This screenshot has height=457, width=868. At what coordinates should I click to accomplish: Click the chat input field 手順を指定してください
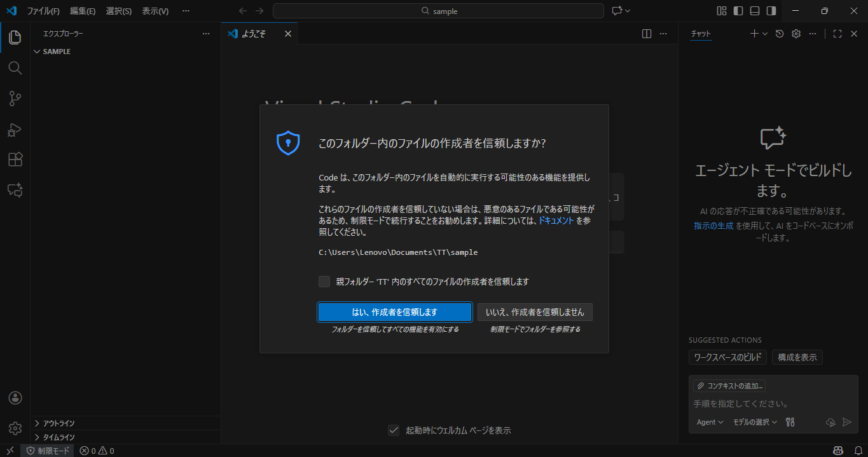tap(750, 404)
